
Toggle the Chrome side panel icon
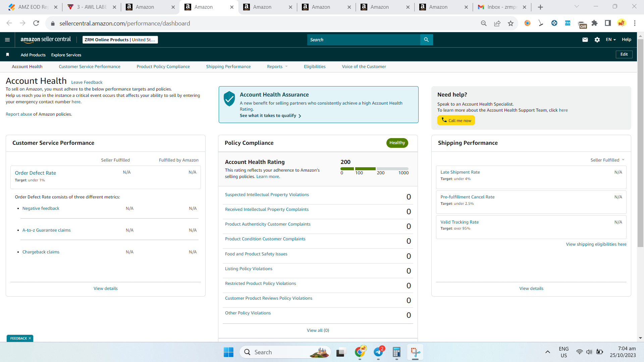coord(608,23)
